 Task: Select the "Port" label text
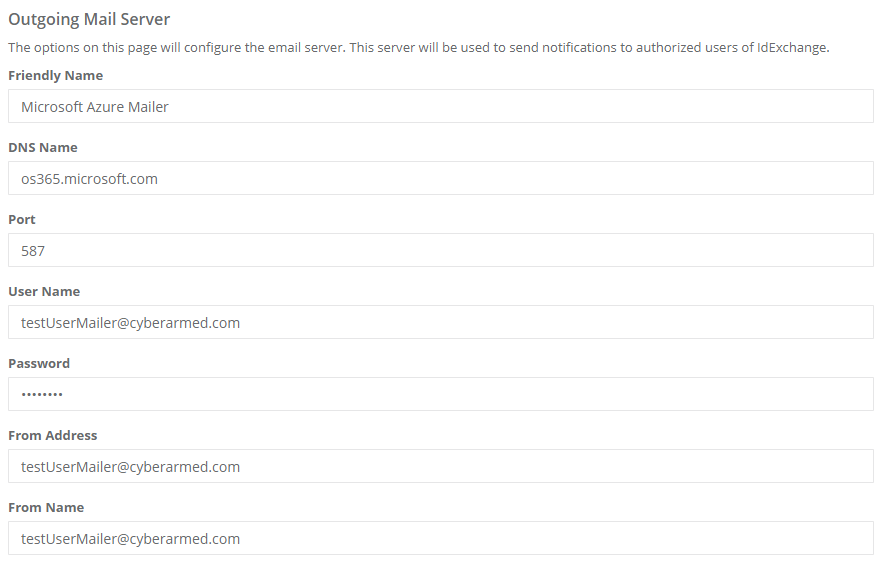pos(22,220)
